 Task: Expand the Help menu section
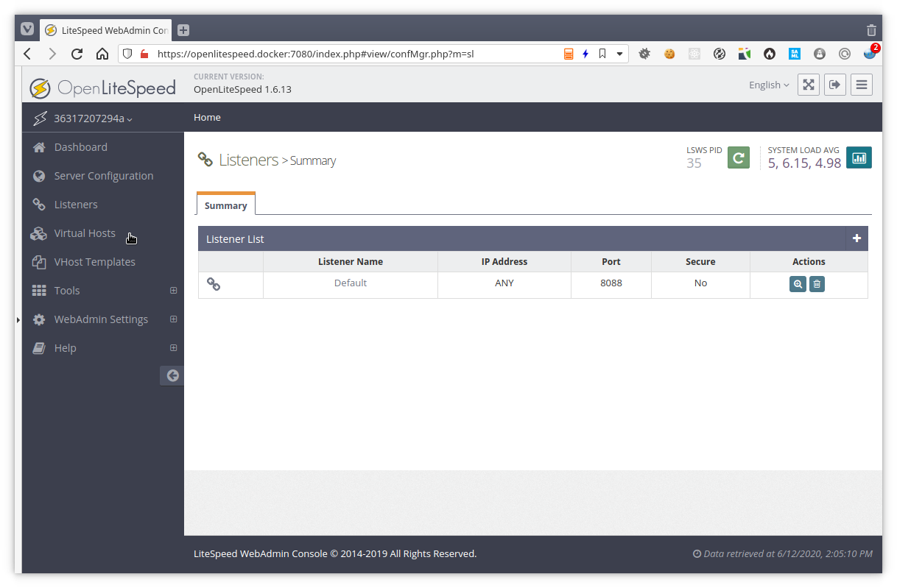pos(174,348)
